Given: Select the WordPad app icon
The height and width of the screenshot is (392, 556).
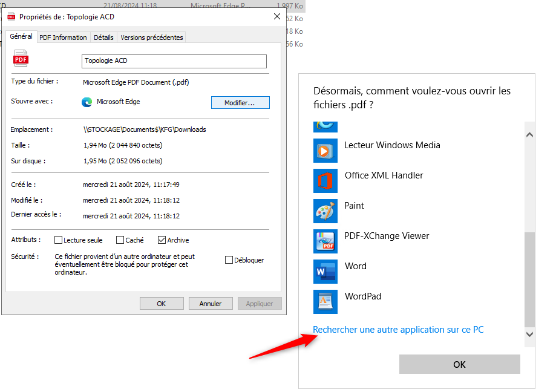Looking at the screenshot, I should (x=325, y=302).
